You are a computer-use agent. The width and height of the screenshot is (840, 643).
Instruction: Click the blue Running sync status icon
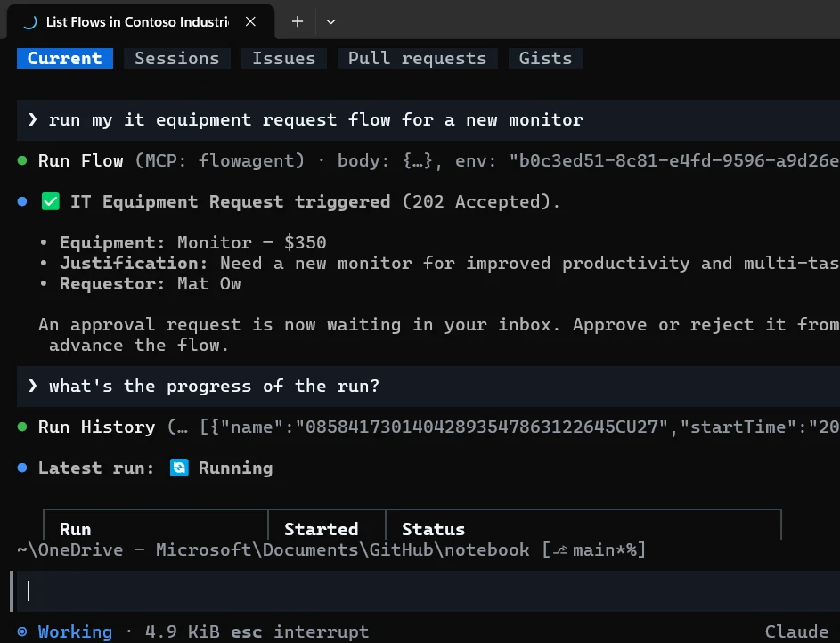pos(179,468)
